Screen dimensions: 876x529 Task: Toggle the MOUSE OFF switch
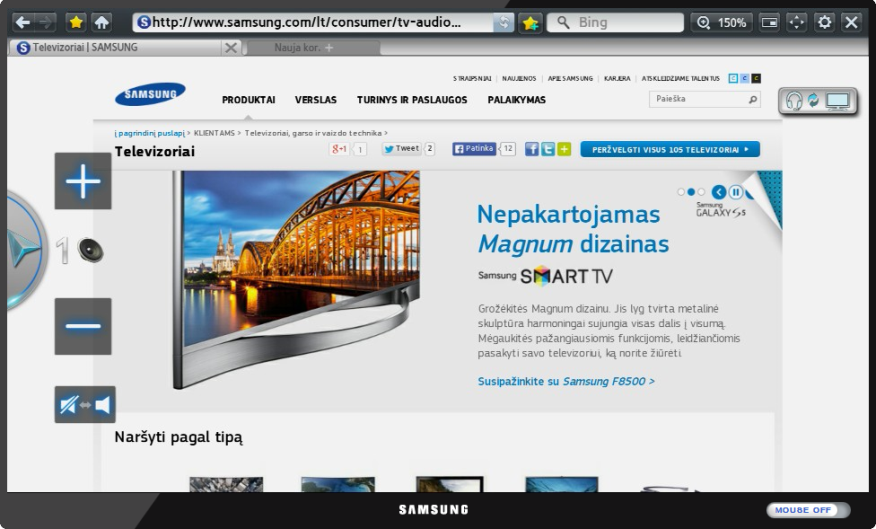(x=808, y=510)
